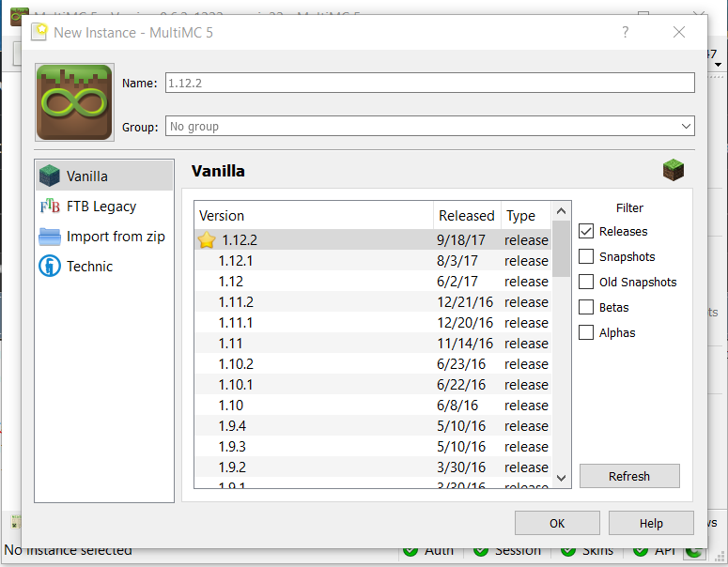Click the gold star recommended icon for 1.12.2
The width and height of the screenshot is (728, 567).
point(207,240)
